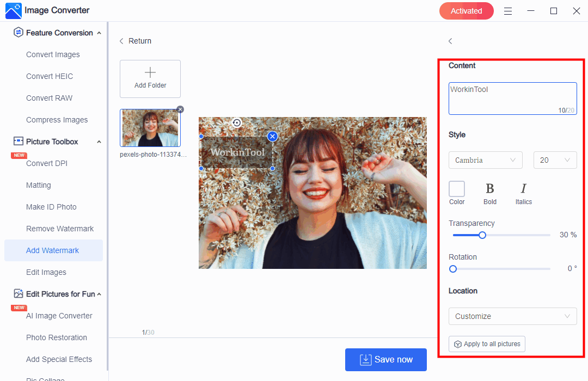This screenshot has width=588, height=381.
Task: Collapse the Feature Conversion section
Action: [x=99, y=33]
